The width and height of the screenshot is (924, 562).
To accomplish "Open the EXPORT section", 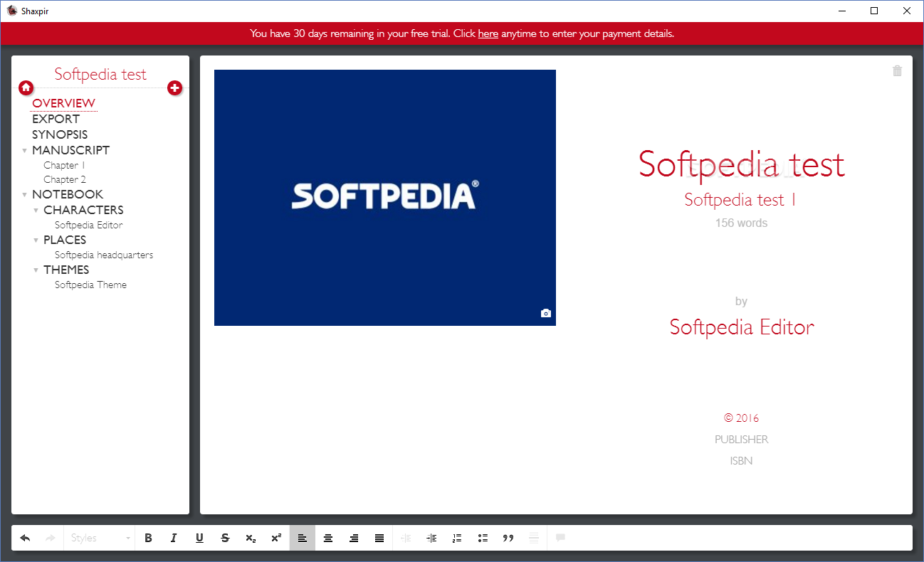I will tap(56, 119).
